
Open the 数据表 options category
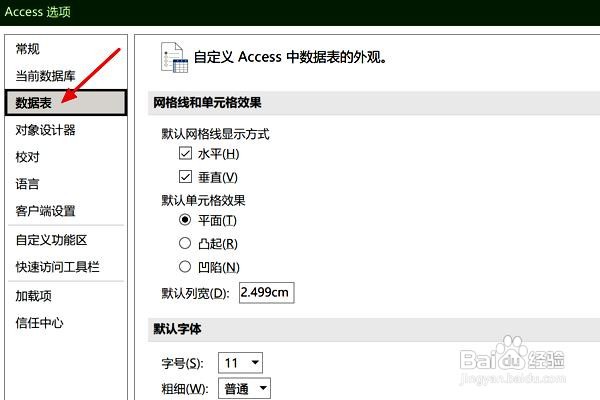pyautogui.click(x=66, y=103)
